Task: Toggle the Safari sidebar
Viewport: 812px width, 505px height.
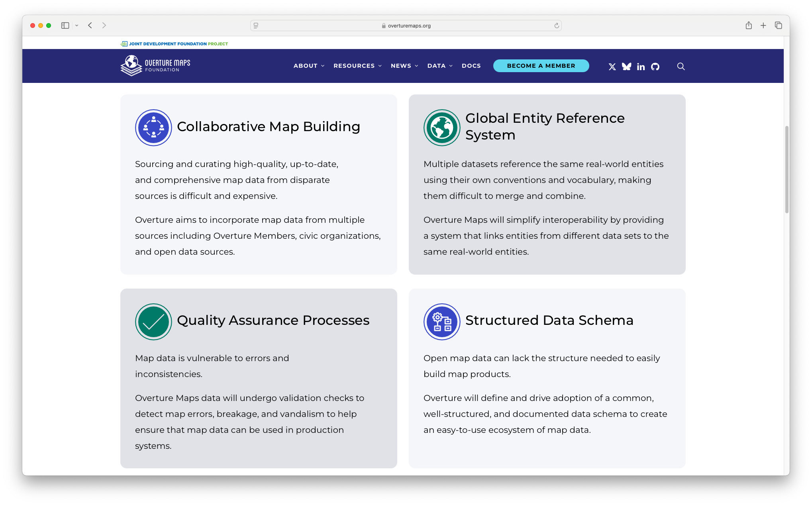Action: [x=65, y=25]
